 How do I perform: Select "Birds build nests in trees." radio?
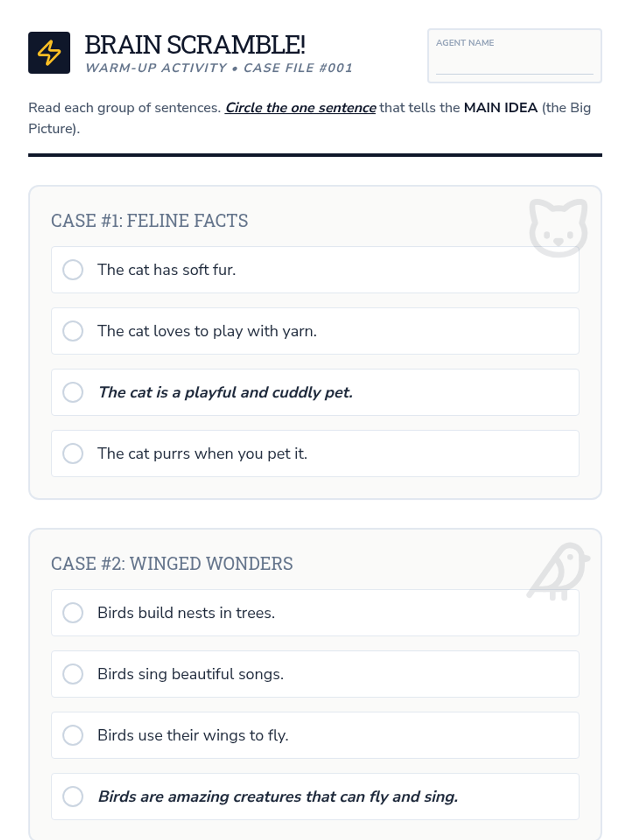click(73, 613)
